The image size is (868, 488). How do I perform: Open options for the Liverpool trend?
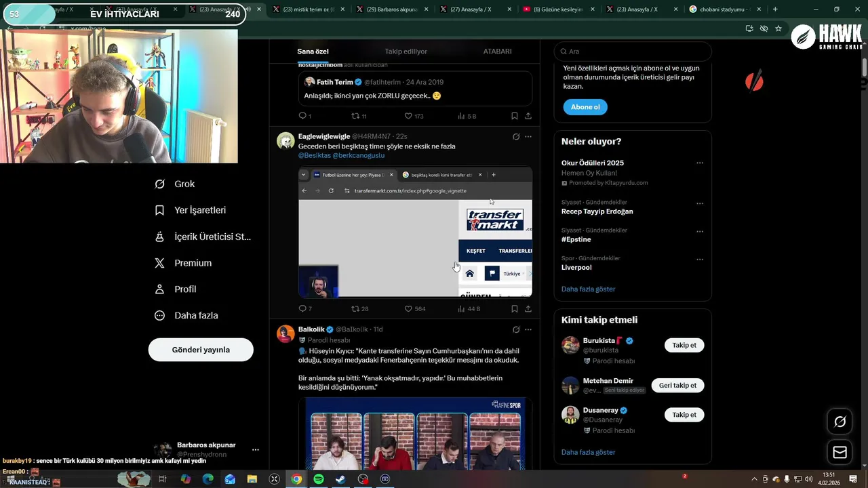click(700, 259)
